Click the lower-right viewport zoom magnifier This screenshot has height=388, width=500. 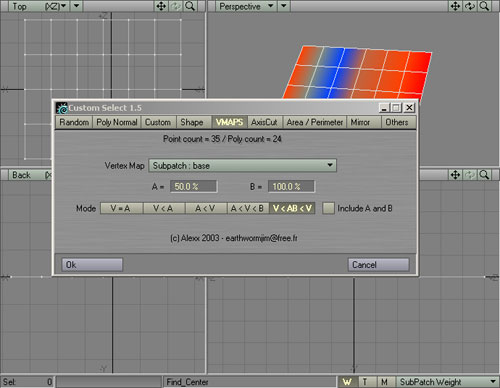coord(484,175)
